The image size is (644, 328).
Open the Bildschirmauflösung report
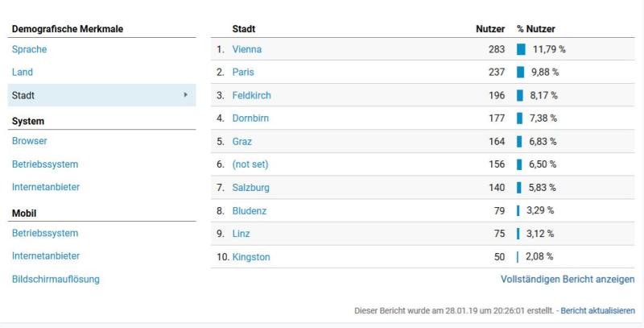tap(56, 279)
